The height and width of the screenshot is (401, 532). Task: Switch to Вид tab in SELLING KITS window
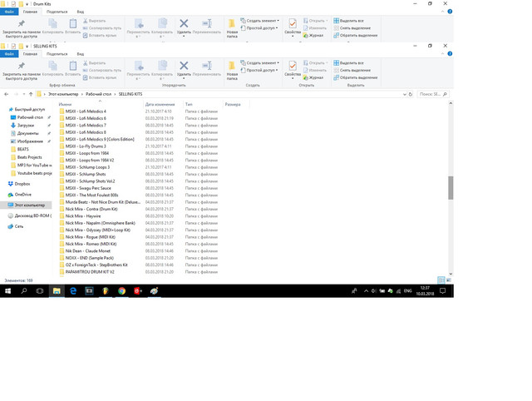(x=81, y=53)
